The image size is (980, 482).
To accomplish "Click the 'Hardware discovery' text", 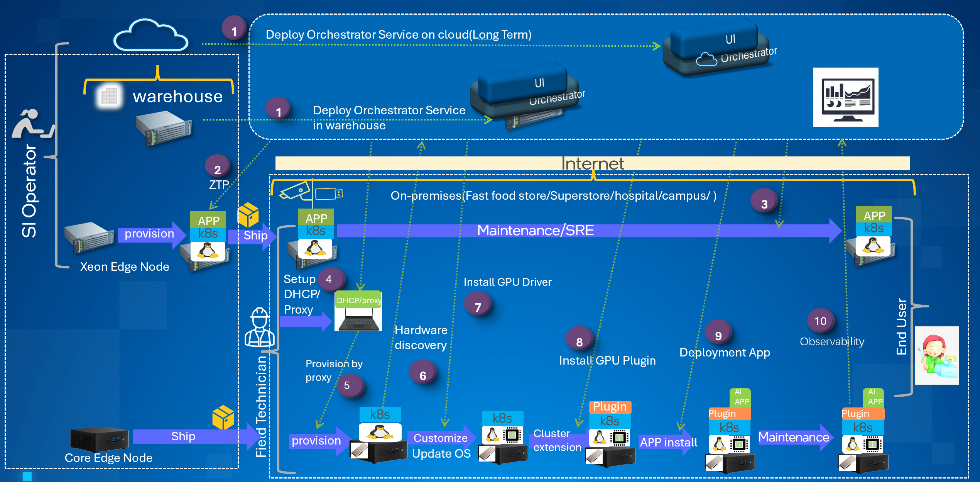I will click(x=421, y=338).
